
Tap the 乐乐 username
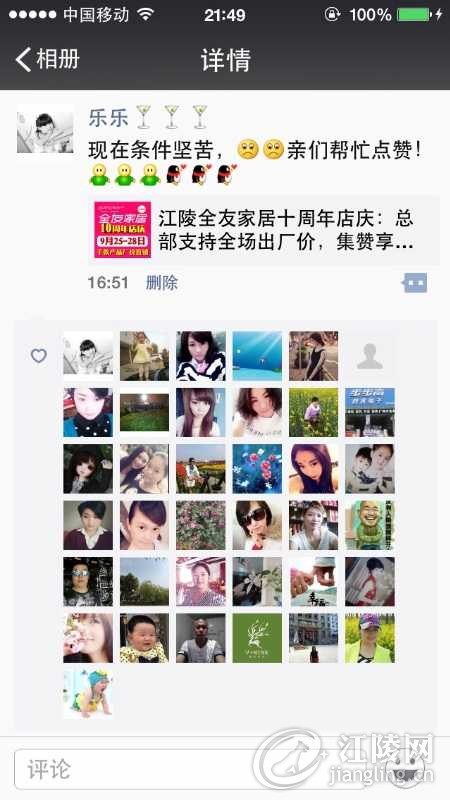pos(108,117)
